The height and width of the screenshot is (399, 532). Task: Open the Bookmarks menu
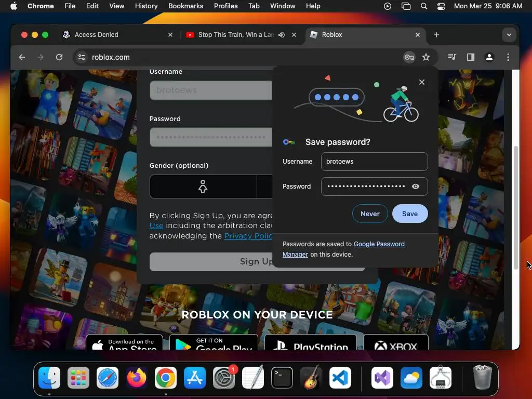click(x=185, y=6)
